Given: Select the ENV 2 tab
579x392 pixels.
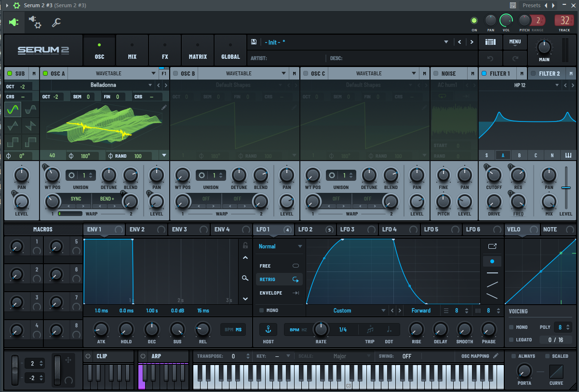Looking at the screenshot, I should pyautogui.click(x=147, y=230).
